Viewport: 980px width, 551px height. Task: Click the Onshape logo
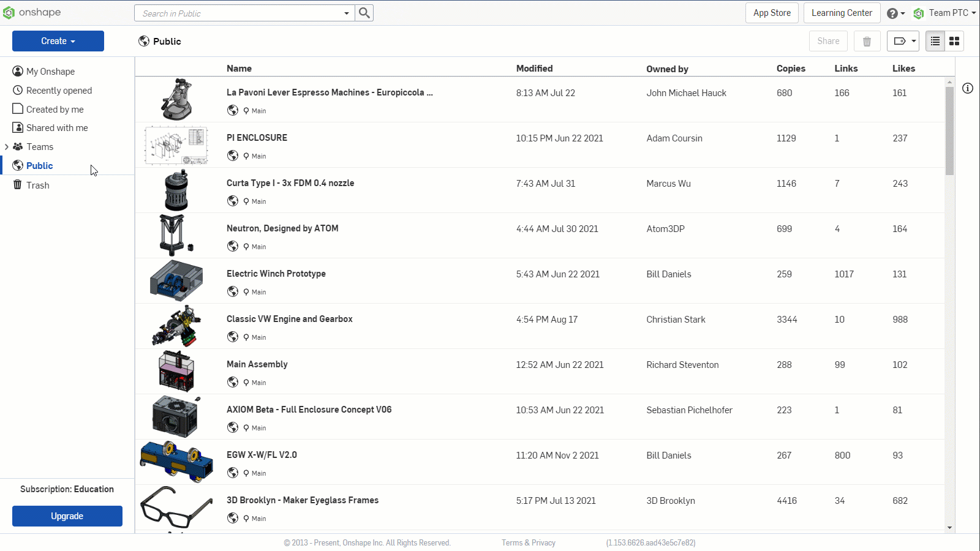pos(32,13)
